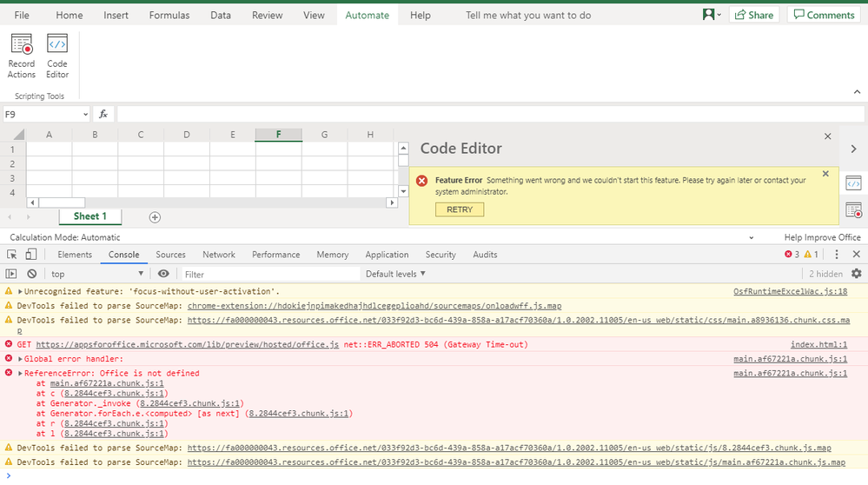
Task: Click the horizontal scroll right arrow
Action: (x=392, y=203)
